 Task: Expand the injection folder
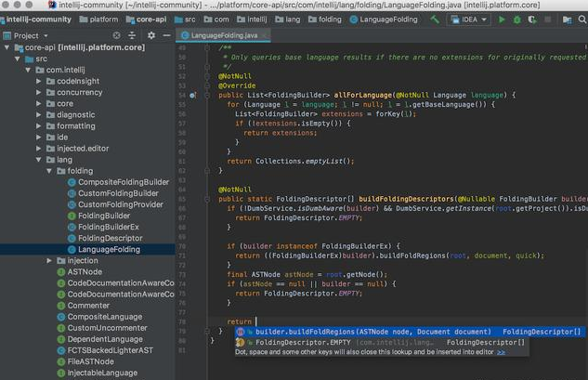(49, 261)
